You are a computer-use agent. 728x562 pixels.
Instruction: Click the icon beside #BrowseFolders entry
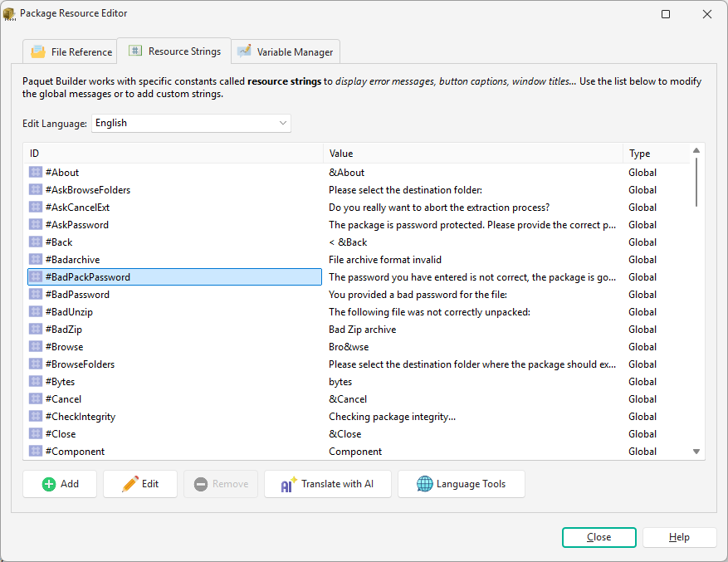pyautogui.click(x=34, y=364)
